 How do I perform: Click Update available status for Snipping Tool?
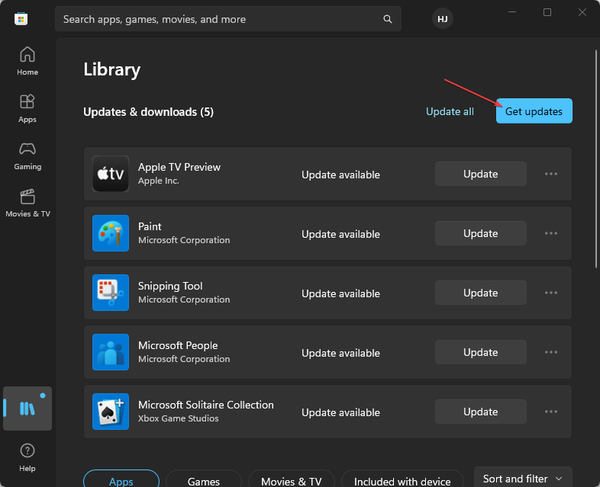click(x=341, y=293)
